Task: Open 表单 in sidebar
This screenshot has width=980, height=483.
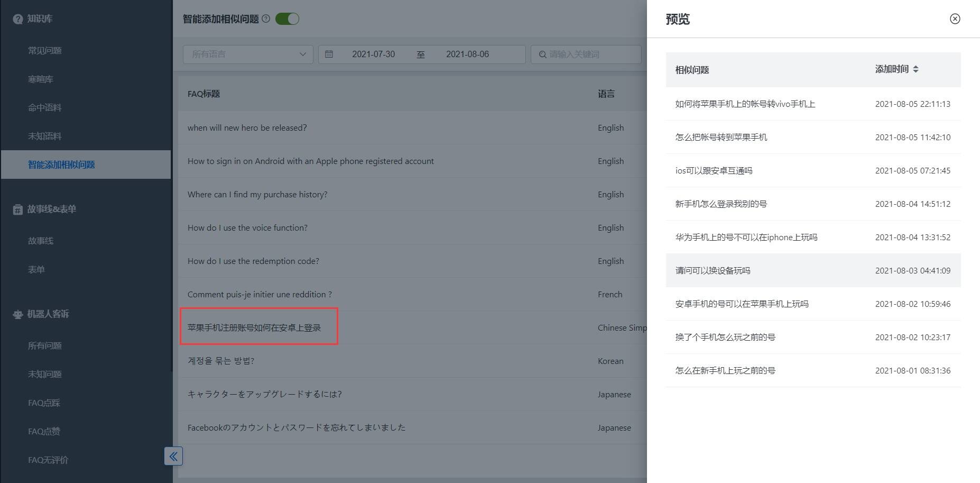Action: [x=36, y=270]
